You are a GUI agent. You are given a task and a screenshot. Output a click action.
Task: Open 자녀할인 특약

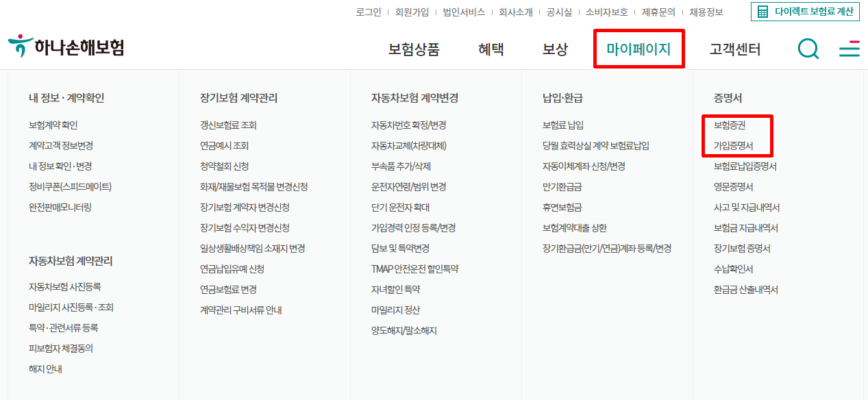(396, 290)
